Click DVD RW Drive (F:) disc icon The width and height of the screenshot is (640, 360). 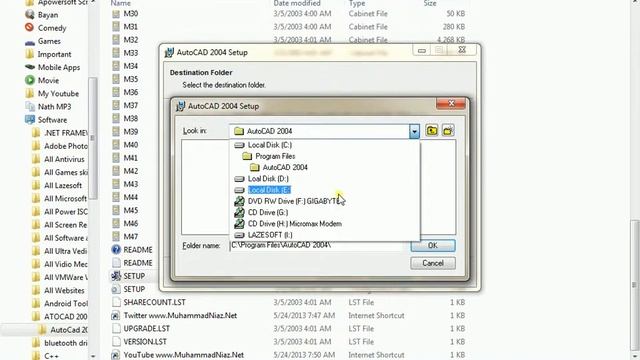239,201
